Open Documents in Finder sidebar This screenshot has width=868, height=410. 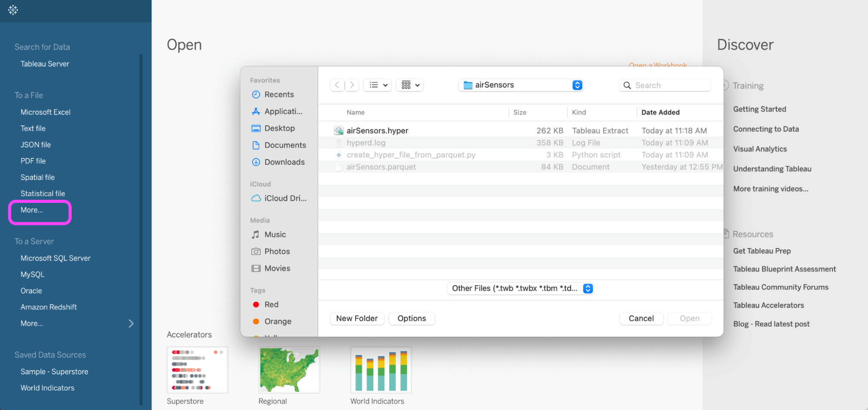(x=279, y=145)
